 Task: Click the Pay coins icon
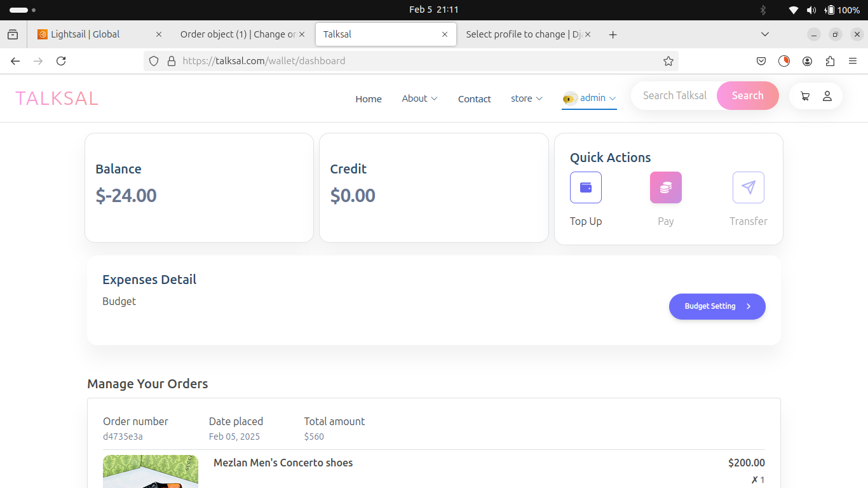(666, 187)
